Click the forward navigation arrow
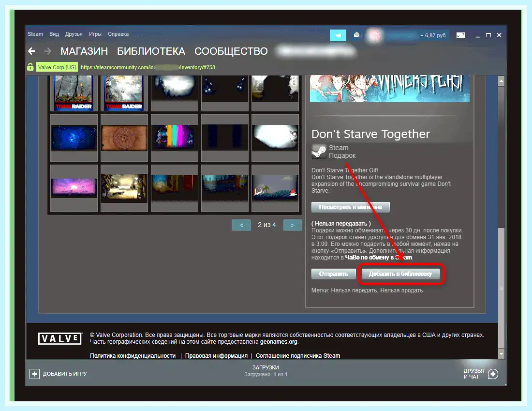 47,51
